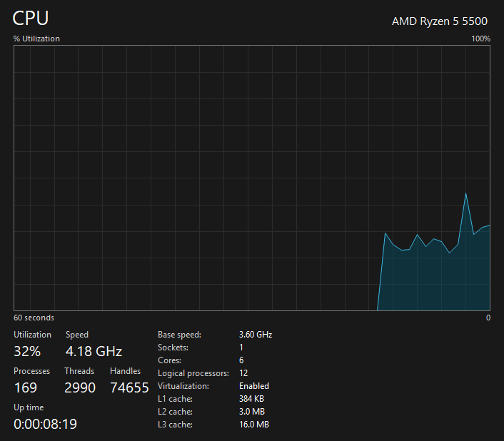Image resolution: width=504 pixels, height=441 pixels.
Task: Click the L3 cache: label
Action: pos(175,425)
